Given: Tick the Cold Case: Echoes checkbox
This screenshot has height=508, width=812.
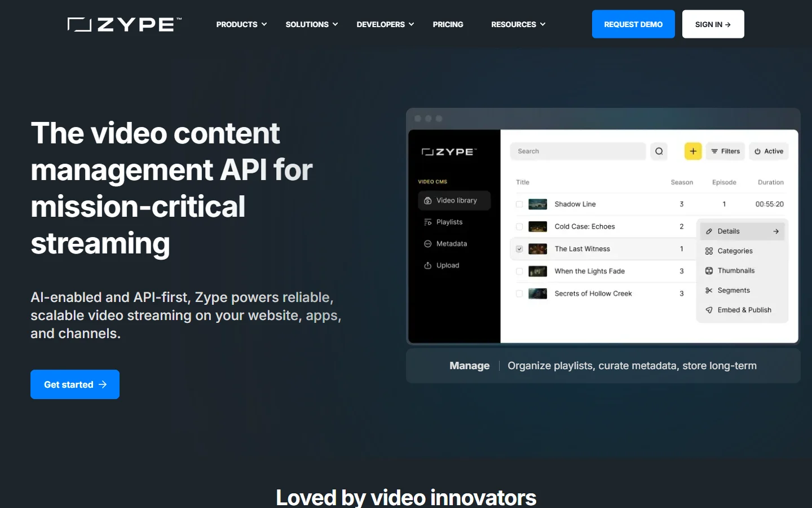Looking at the screenshot, I should click(519, 227).
